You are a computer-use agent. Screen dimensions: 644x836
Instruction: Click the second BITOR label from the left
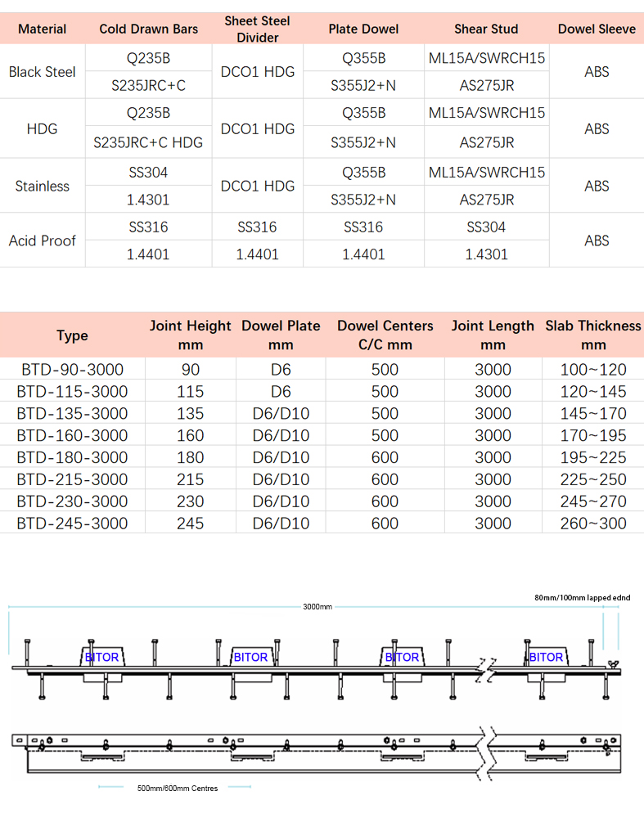click(250, 657)
